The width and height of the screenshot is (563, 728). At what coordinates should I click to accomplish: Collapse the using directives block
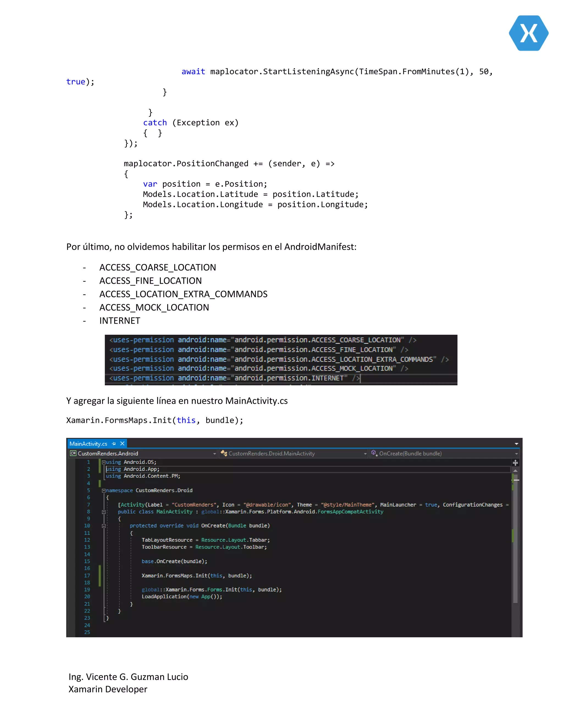(x=104, y=462)
